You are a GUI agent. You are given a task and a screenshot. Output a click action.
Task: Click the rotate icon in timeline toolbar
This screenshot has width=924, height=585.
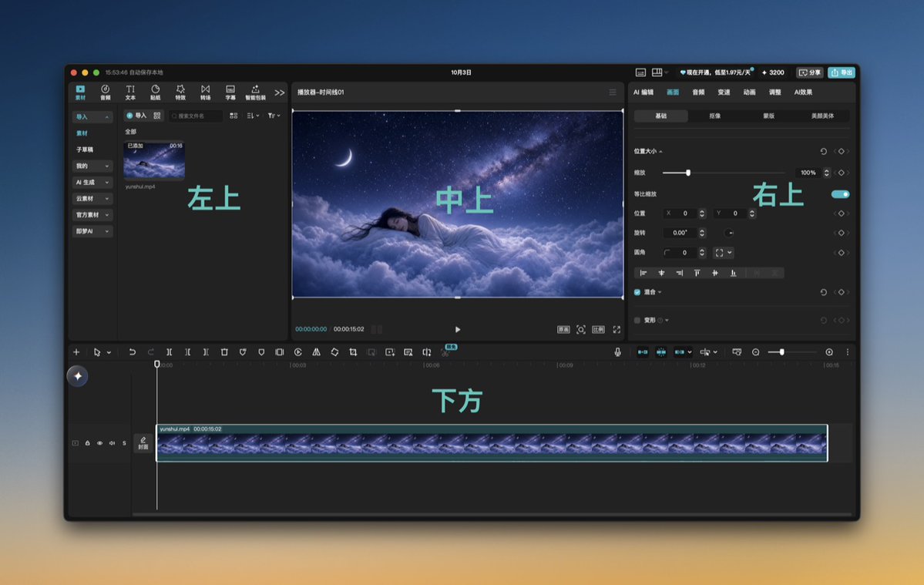(x=334, y=352)
